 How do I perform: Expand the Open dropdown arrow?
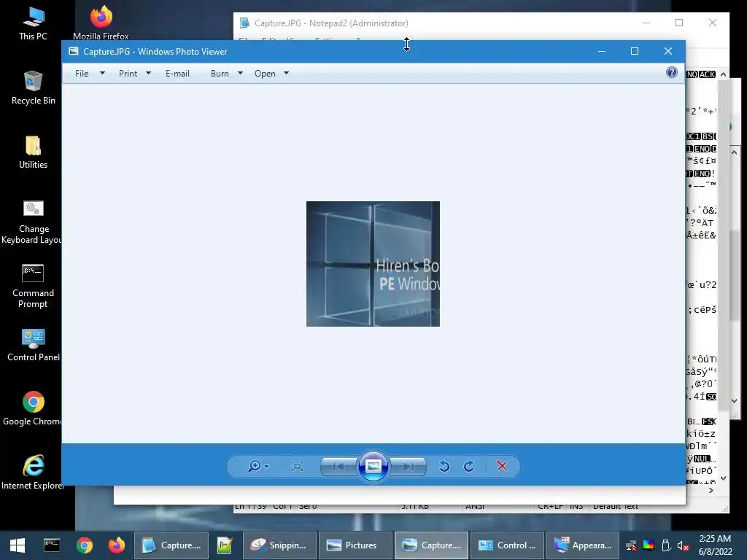coord(286,74)
